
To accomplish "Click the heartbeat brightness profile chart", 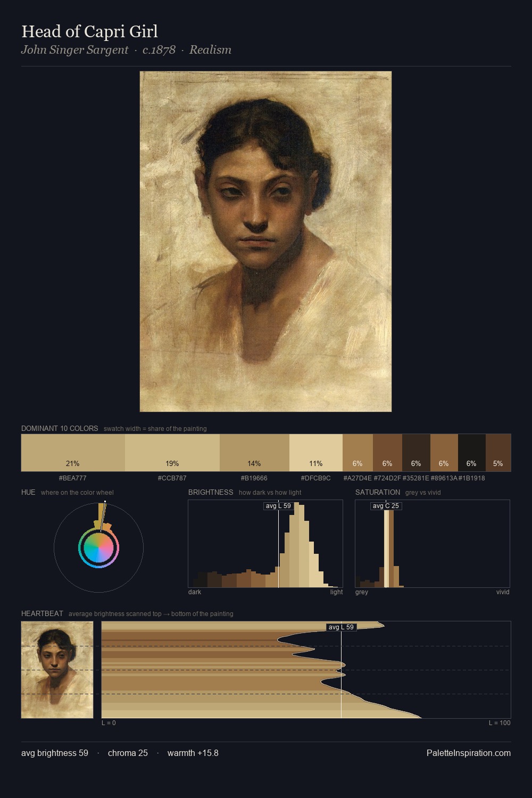I will (x=306, y=670).
